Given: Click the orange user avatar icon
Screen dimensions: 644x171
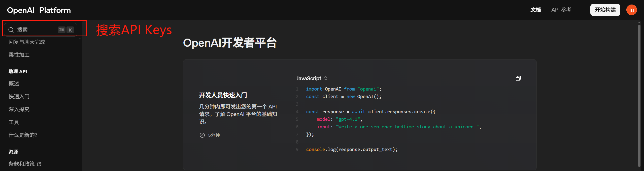Looking at the screenshot, I should [631, 10].
